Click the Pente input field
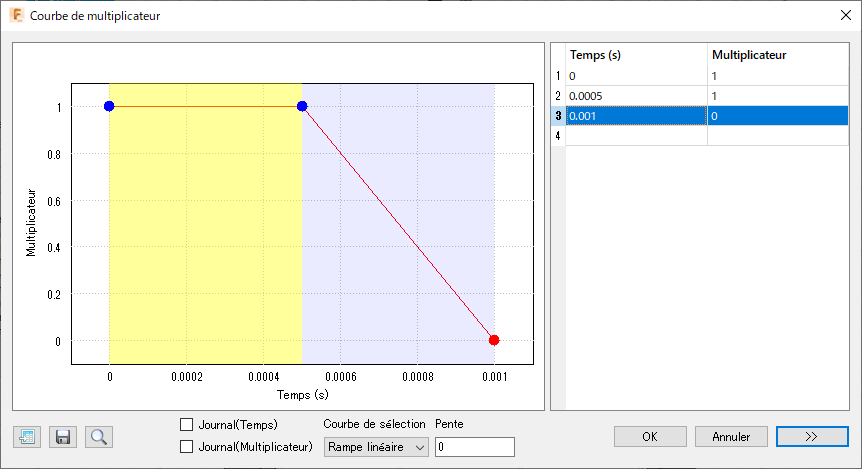Screen dimensions: 862x469 (474, 447)
